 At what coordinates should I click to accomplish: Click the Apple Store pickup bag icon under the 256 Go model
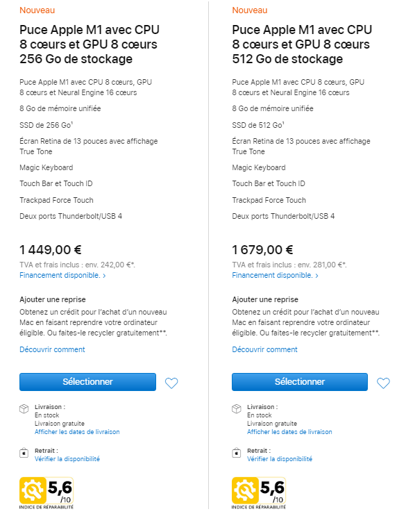(24, 453)
